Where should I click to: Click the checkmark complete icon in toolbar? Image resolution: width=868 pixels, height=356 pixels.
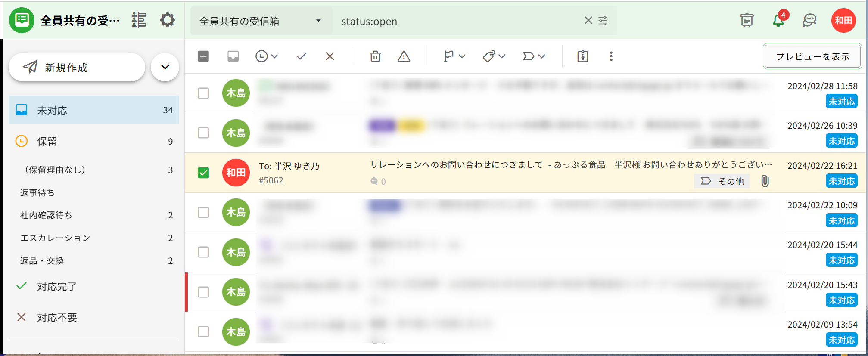click(x=301, y=56)
